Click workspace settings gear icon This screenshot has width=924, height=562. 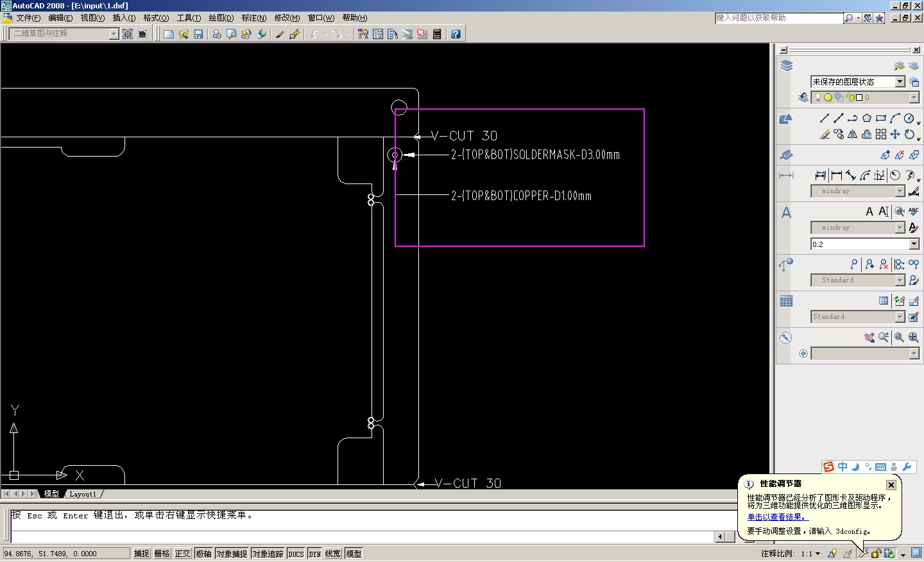coord(128,34)
